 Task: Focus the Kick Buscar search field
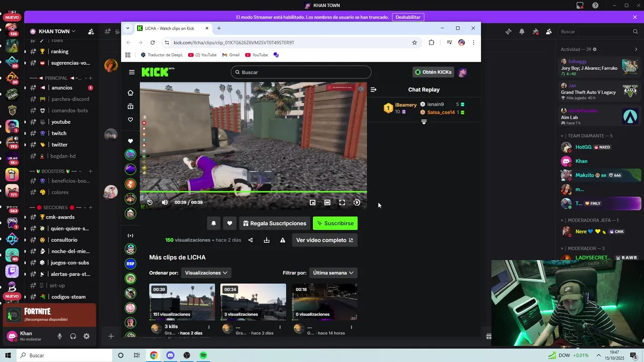point(301,72)
